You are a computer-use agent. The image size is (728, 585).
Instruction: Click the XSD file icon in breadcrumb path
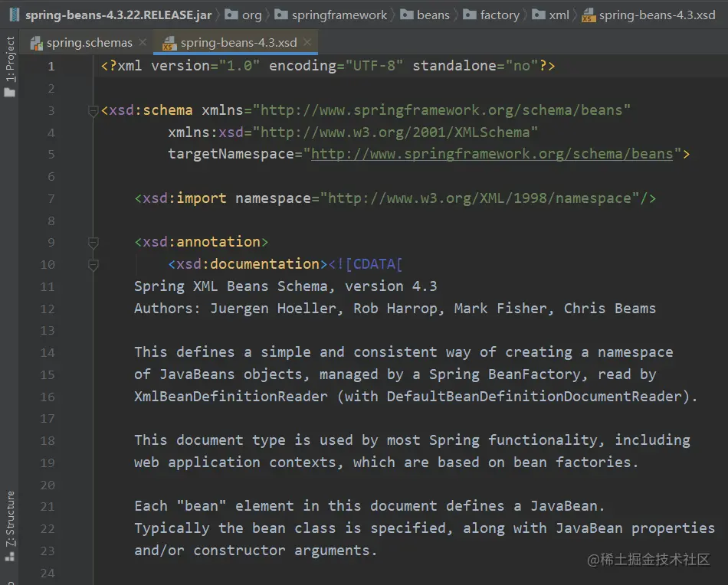589,15
